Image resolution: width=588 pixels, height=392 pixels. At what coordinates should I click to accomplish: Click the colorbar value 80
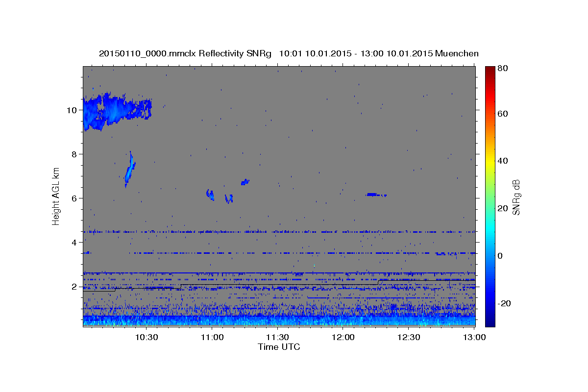pos(502,68)
